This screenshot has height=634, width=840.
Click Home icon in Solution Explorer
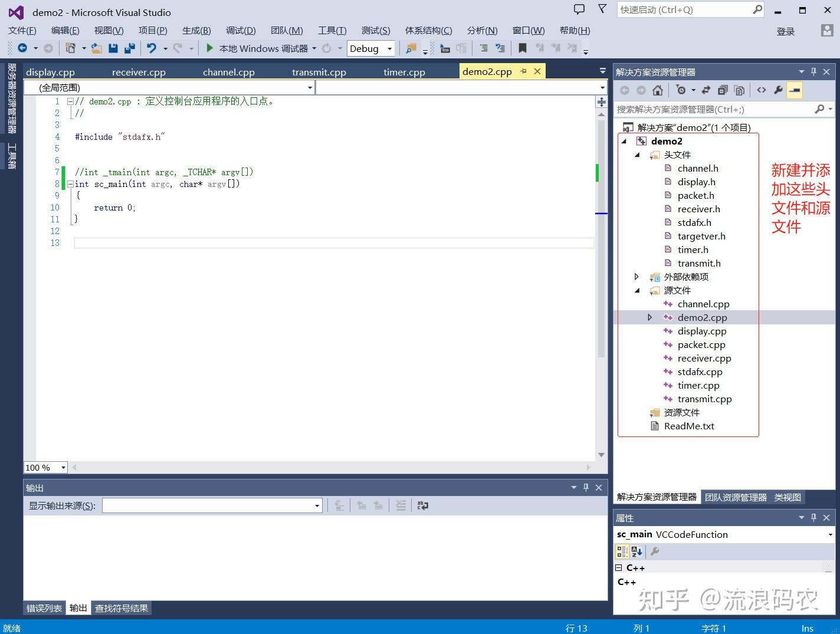[657, 90]
